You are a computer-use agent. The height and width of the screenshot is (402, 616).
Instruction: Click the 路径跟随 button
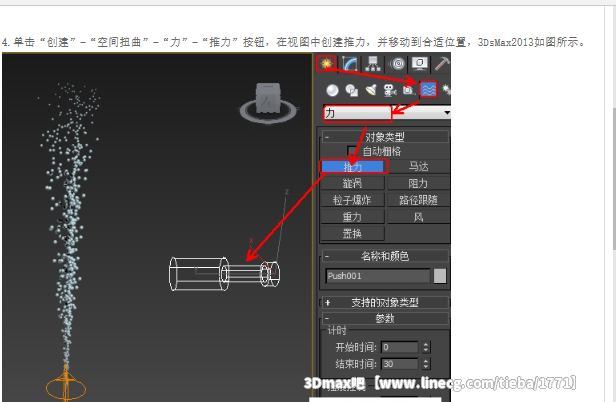pos(418,200)
